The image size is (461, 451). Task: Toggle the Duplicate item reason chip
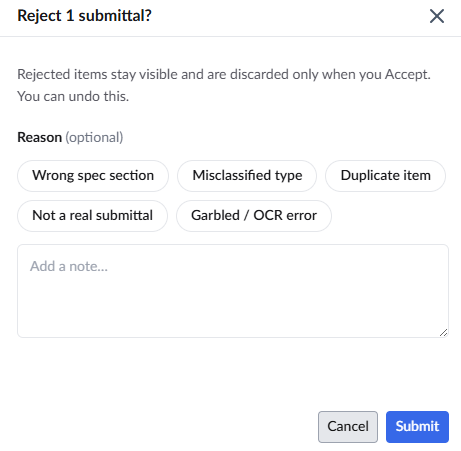click(385, 176)
